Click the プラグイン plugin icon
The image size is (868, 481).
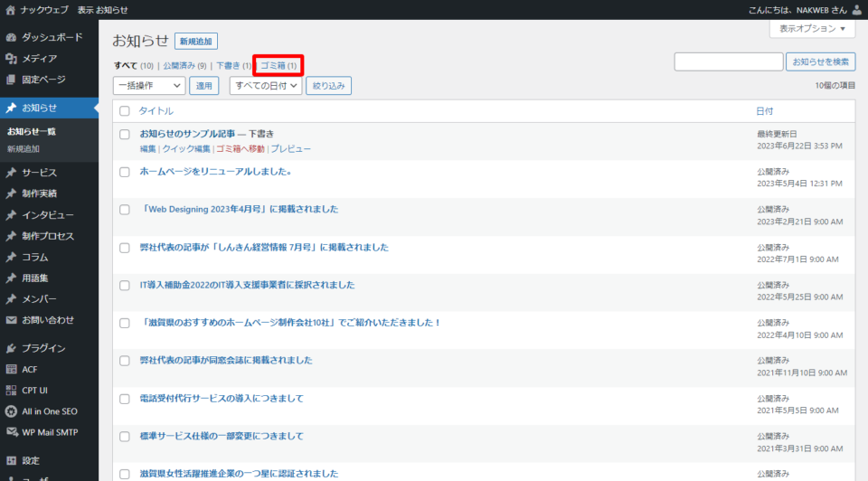11,348
